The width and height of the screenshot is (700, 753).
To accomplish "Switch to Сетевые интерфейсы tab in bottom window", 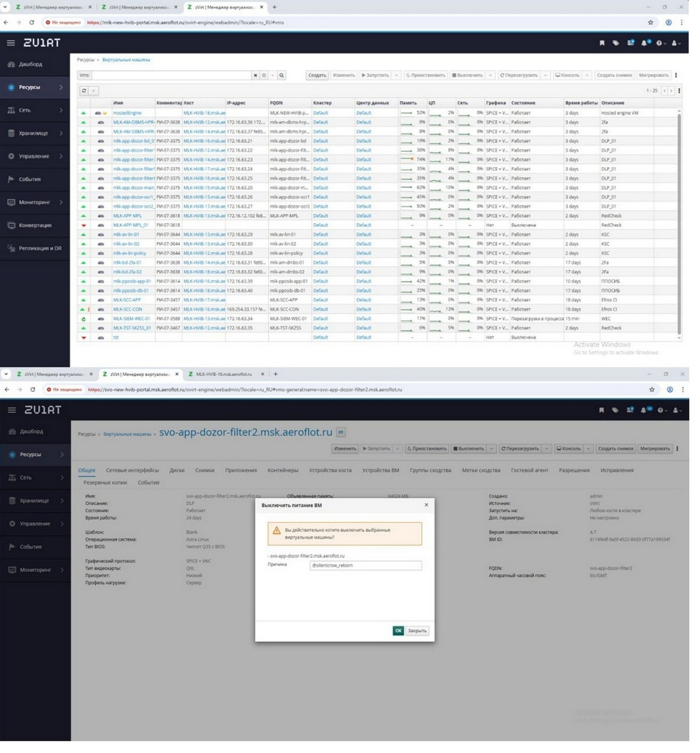I will click(132, 471).
